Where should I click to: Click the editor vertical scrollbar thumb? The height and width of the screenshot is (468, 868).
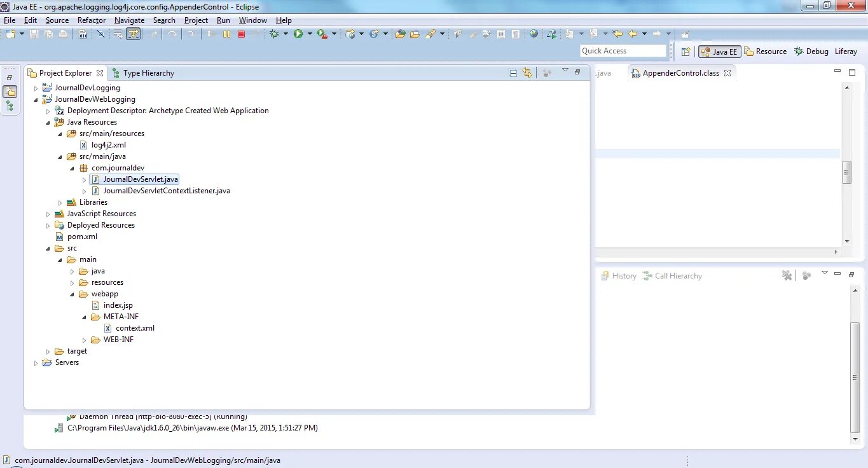click(846, 172)
